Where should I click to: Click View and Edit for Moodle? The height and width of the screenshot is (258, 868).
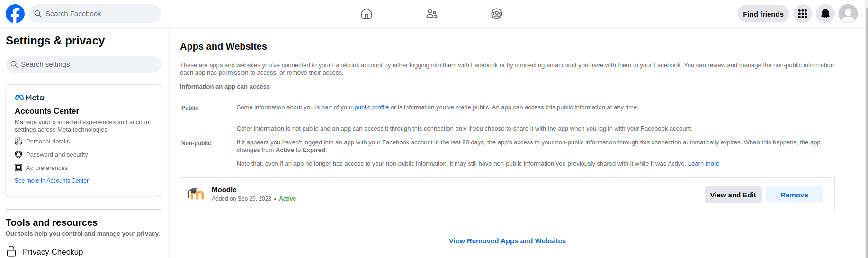tap(733, 195)
